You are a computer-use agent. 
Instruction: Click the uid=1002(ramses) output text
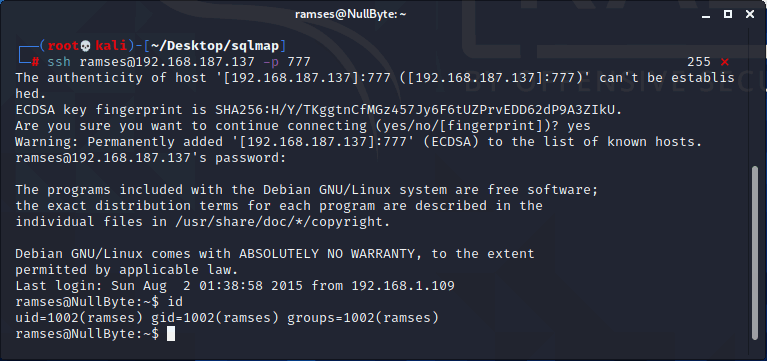(x=79, y=318)
